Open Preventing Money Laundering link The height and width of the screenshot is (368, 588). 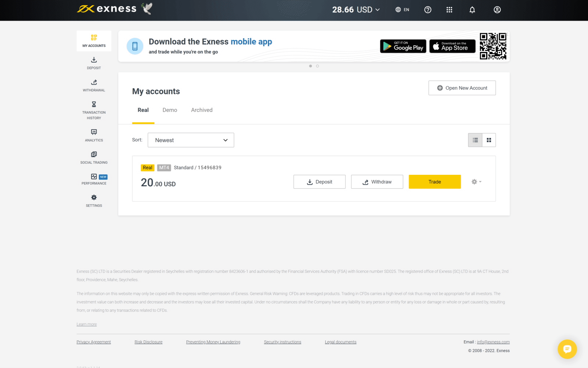click(213, 342)
